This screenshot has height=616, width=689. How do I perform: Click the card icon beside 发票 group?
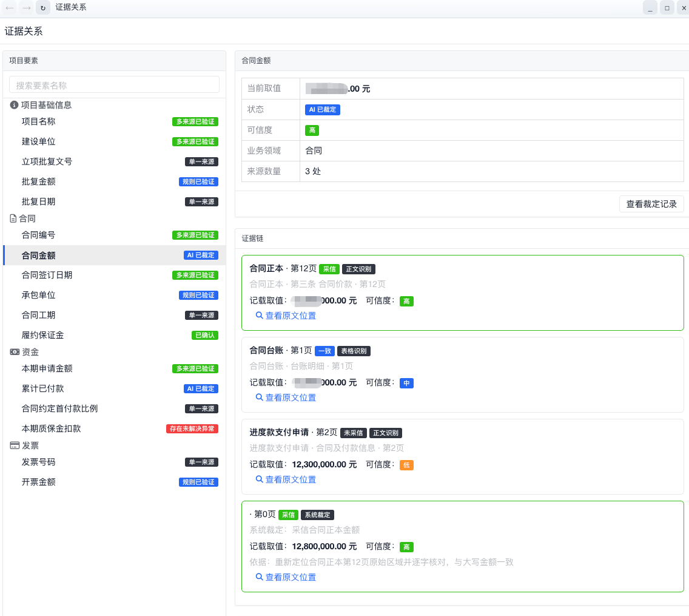15,445
